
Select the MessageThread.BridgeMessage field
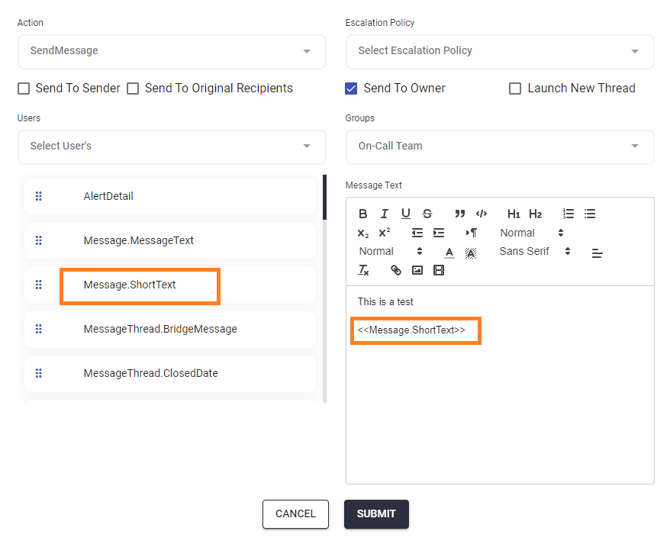pyautogui.click(x=170, y=329)
